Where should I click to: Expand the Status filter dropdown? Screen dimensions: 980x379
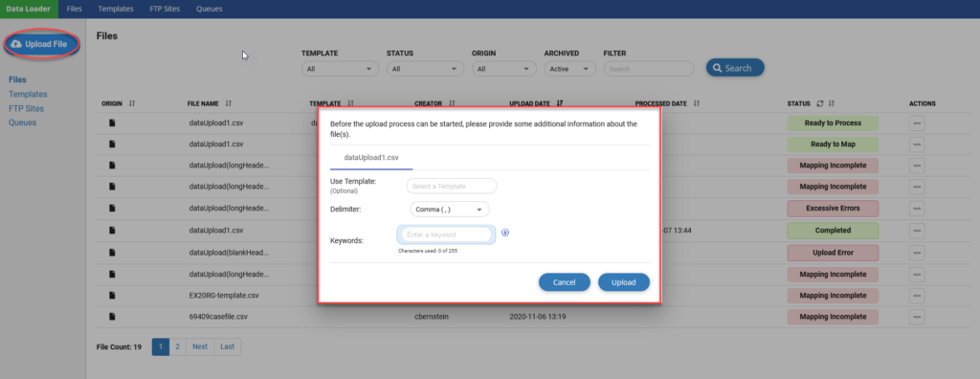[x=425, y=69]
